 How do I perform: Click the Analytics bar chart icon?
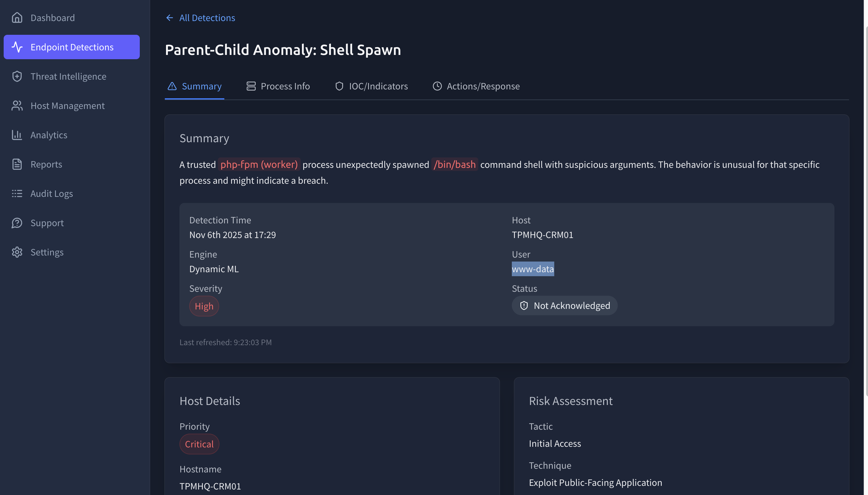17,135
